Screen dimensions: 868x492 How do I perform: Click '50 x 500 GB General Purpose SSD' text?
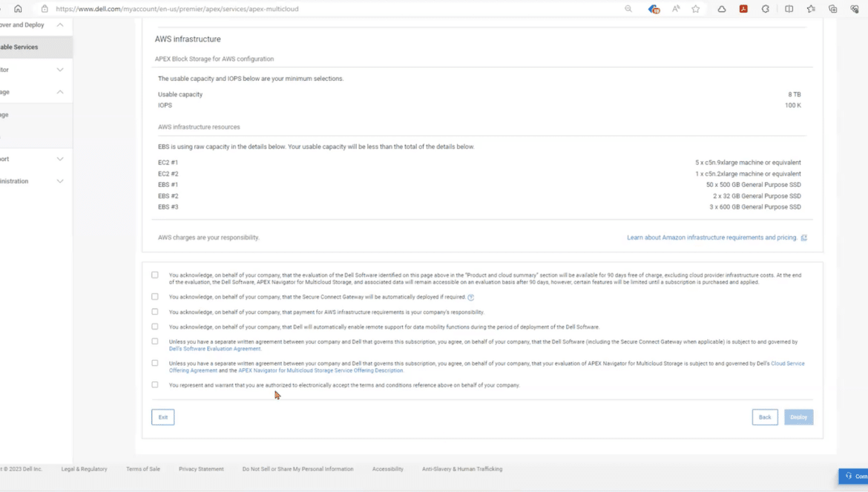coord(754,185)
